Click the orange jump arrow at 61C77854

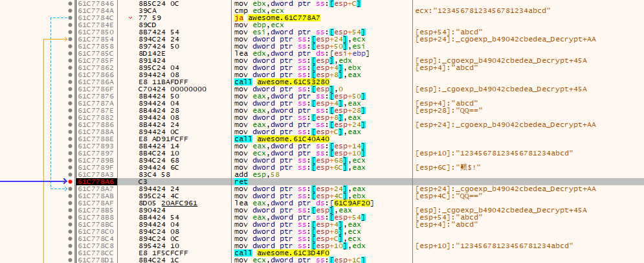click(x=57, y=40)
